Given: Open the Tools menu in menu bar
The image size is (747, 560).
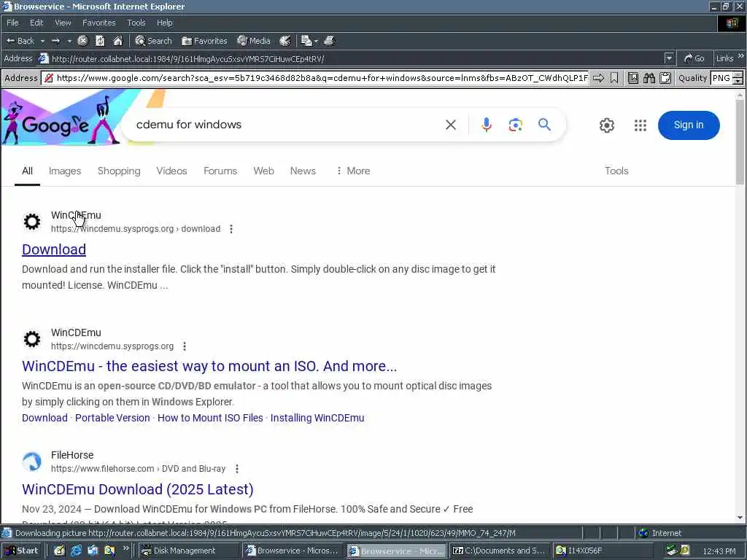Looking at the screenshot, I should coord(136,23).
